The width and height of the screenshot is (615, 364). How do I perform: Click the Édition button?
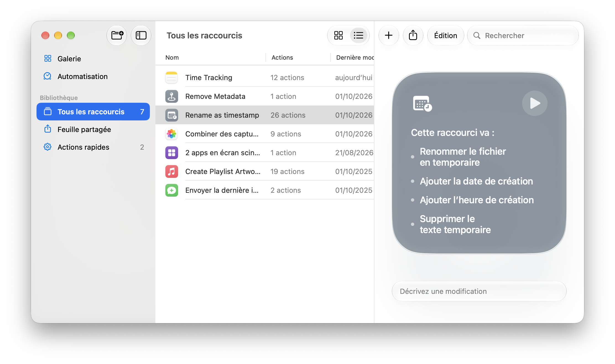[x=445, y=35]
